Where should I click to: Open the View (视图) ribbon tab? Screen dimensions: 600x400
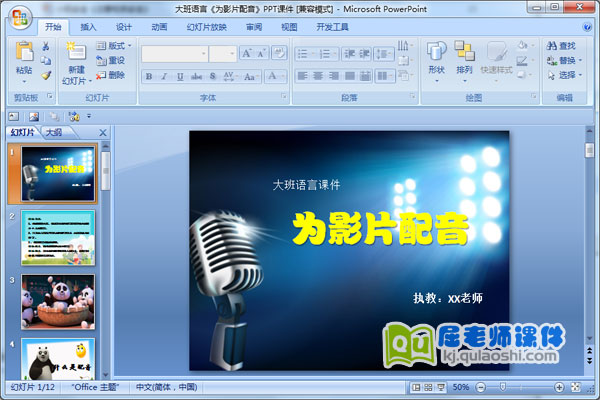click(x=289, y=27)
